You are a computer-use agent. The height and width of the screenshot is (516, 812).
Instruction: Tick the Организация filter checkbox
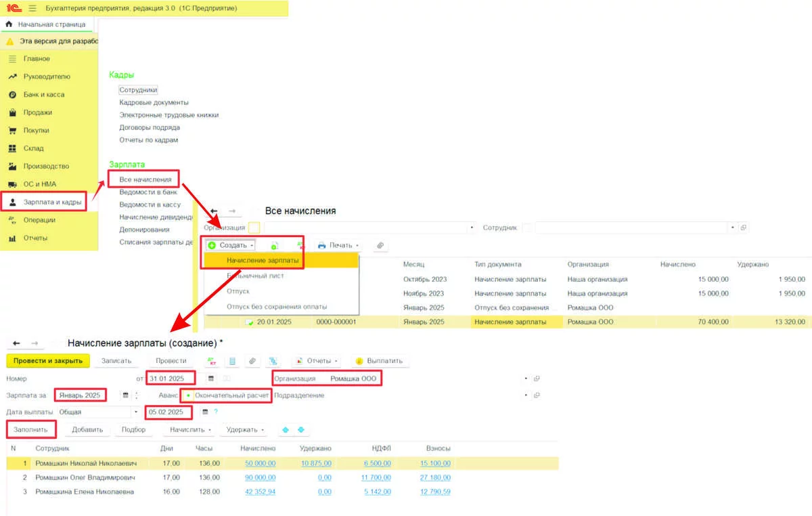(x=254, y=228)
